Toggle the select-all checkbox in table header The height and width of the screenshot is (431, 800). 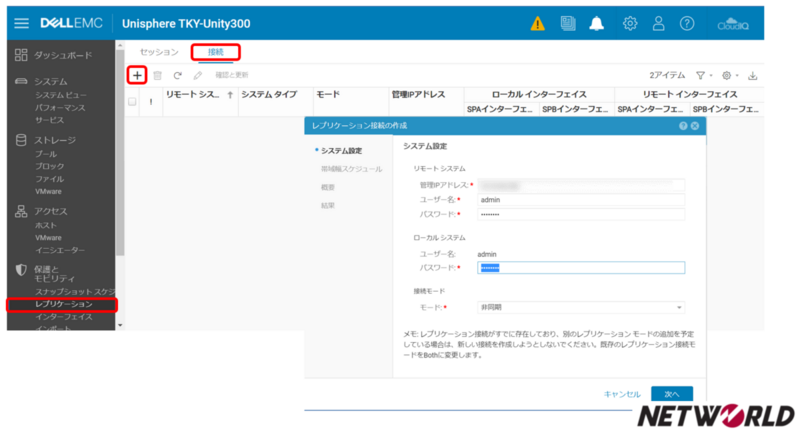(x=132, y=102)
